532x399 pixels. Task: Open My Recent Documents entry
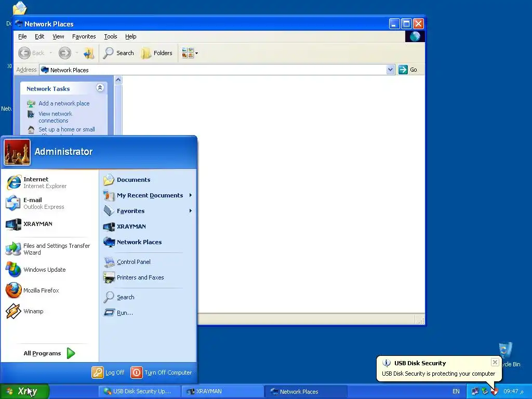click(148, 195)
